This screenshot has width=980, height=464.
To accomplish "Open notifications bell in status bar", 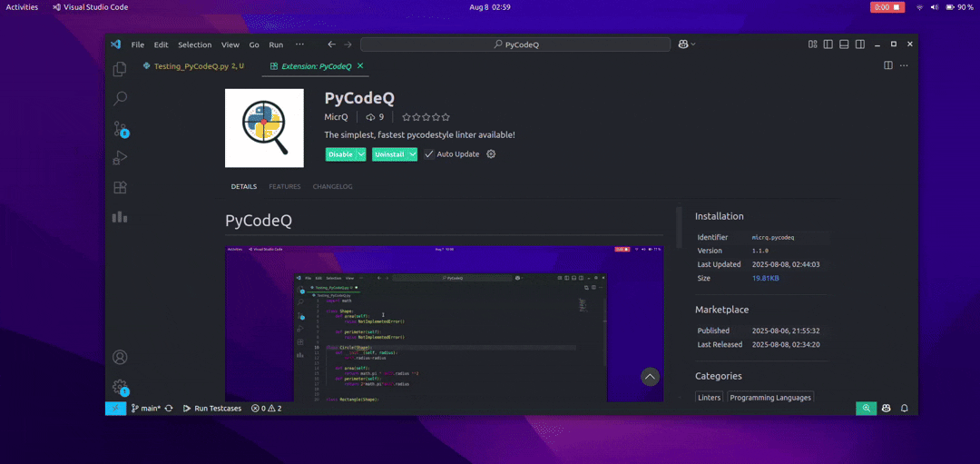I will point(905,409).
